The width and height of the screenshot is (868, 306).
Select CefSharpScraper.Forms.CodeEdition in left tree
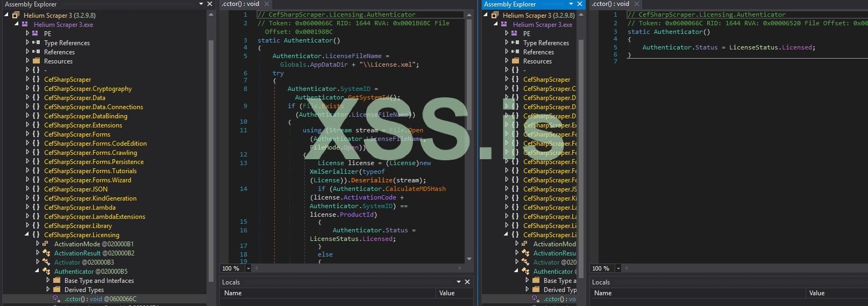[95, 143]
